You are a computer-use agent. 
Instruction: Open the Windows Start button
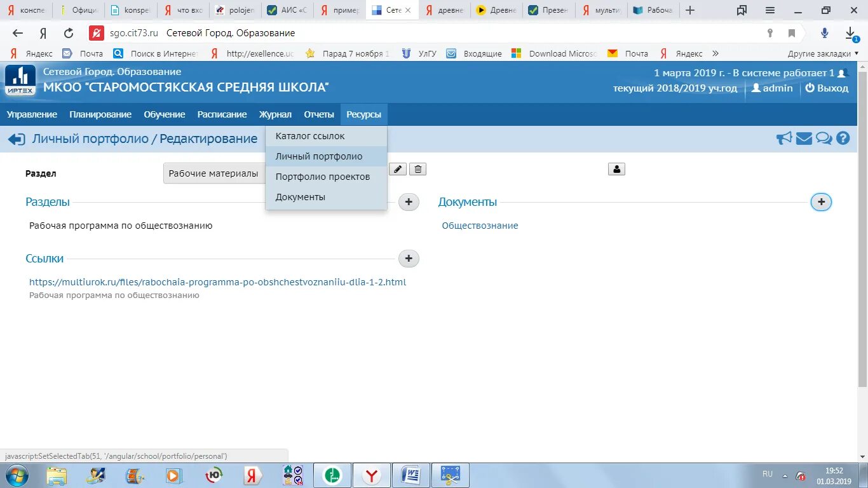click(16, 475)
